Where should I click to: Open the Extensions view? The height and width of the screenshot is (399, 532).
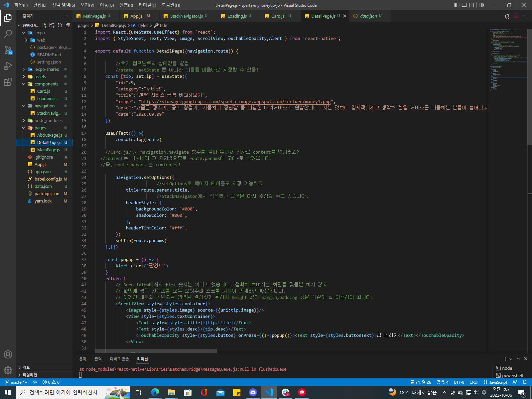pyautogui.click(x=8, y=82)
